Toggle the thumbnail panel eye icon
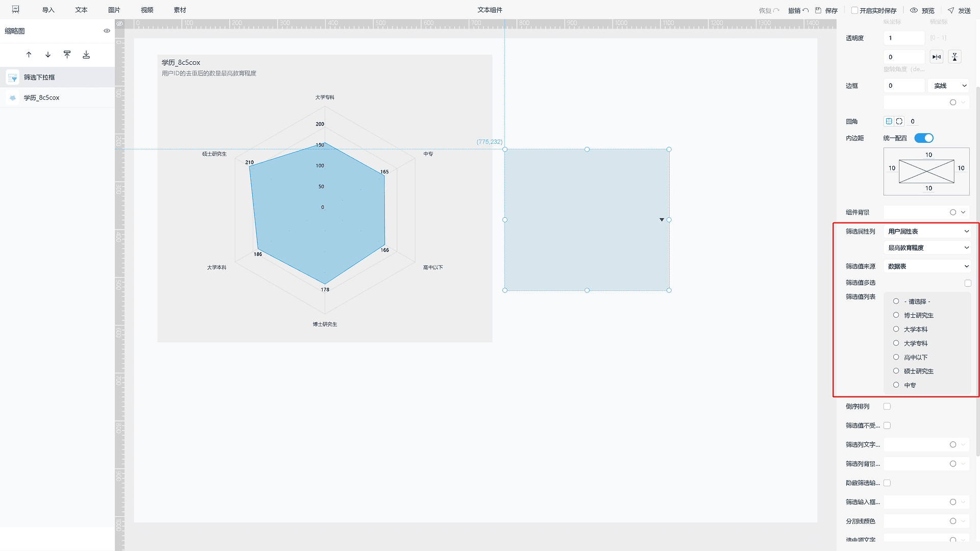 107,31
